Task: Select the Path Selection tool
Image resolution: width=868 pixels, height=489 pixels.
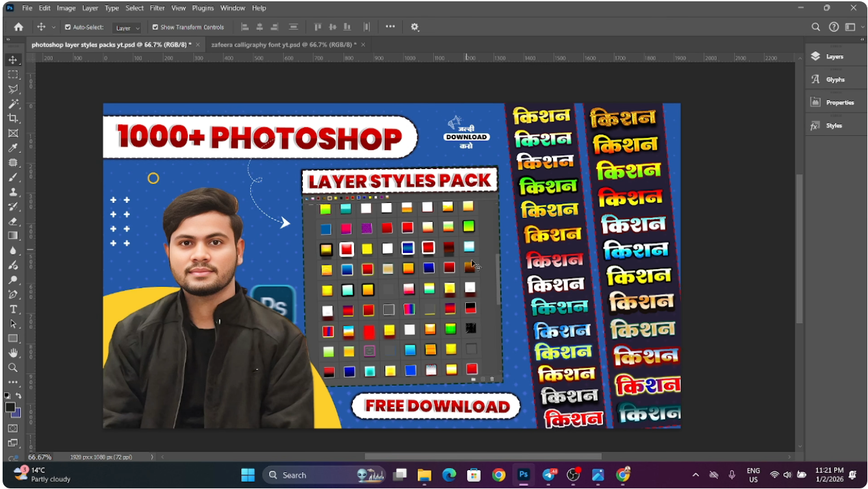Action: pyautogui.click(x=13, y=324)
